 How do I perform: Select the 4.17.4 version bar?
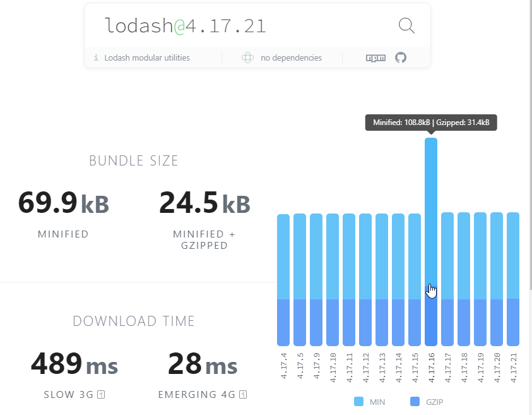click(283, 280)
